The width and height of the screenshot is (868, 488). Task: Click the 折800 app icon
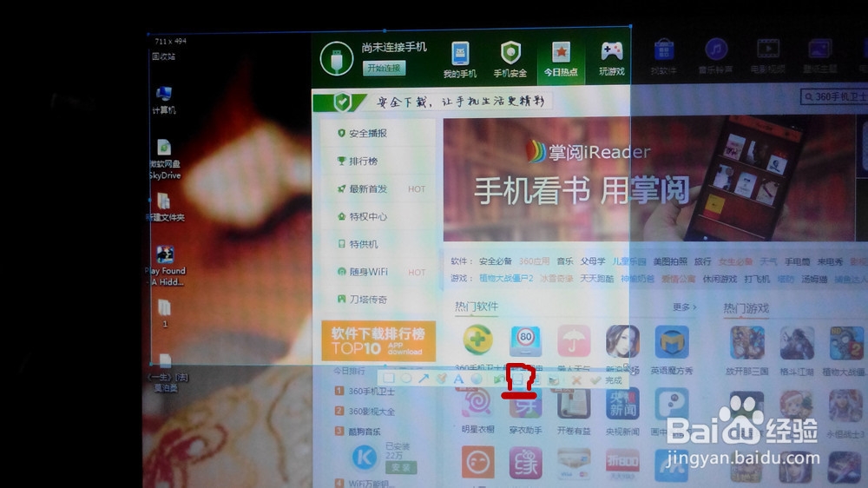(622, 464)
